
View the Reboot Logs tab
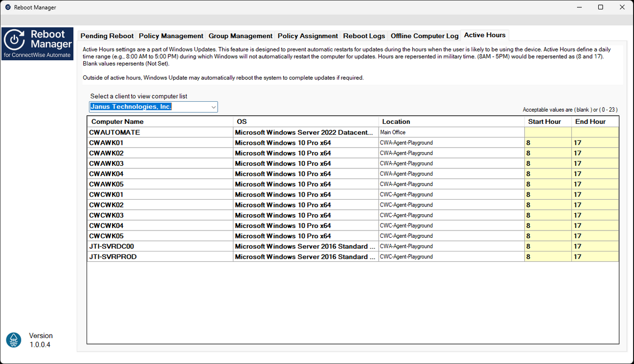pyautogui.click(x=364, y=35)
